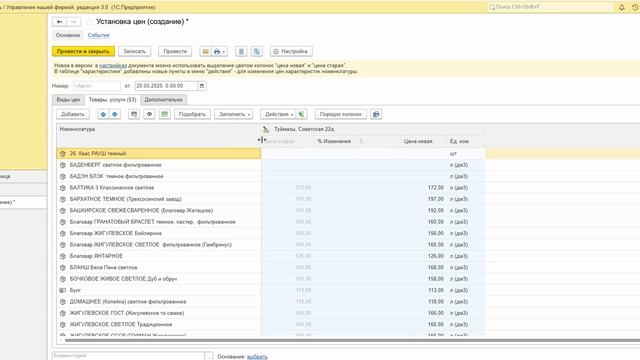Go forward with the right arrow button
The width and height of the screenshot is (640, 360).
pos(73,22)
